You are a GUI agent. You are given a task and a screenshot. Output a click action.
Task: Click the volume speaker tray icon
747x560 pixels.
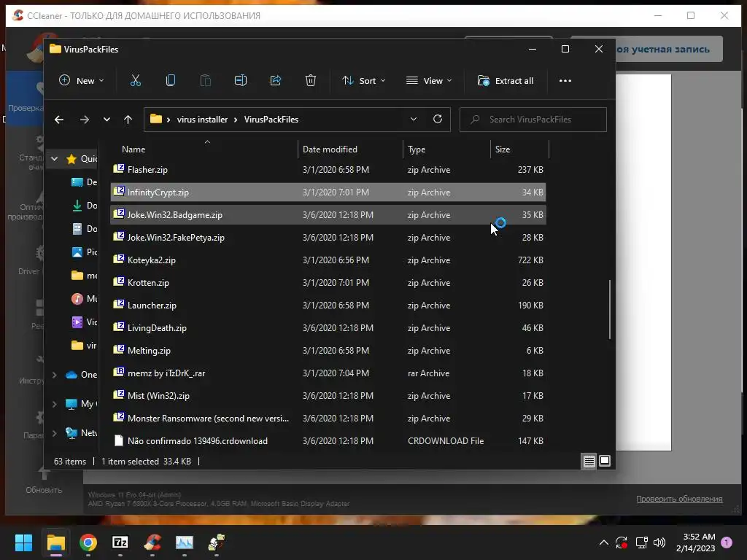tap(659, 542)
